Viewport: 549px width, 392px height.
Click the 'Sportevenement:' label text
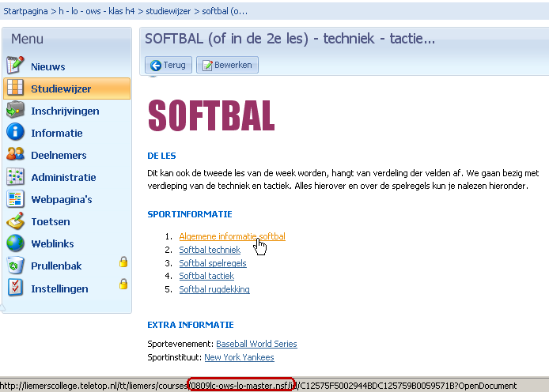(x=180, y=344)
